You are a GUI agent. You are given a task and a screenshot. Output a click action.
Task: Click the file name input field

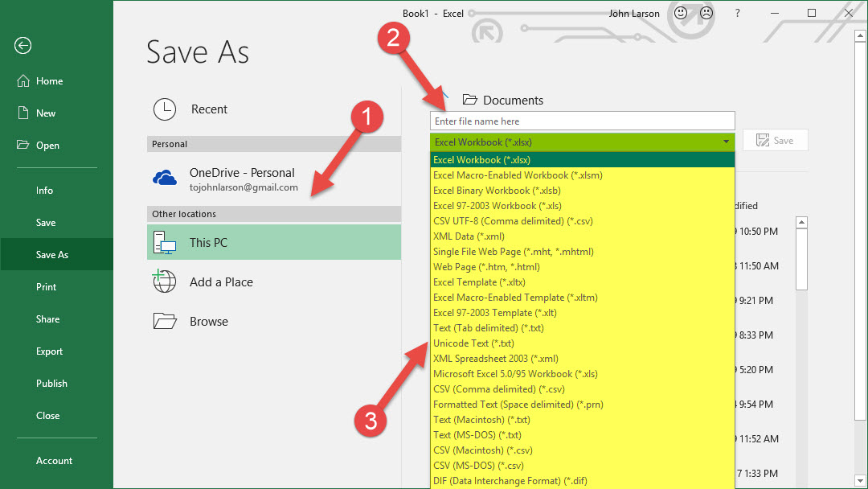coord(582,121)
